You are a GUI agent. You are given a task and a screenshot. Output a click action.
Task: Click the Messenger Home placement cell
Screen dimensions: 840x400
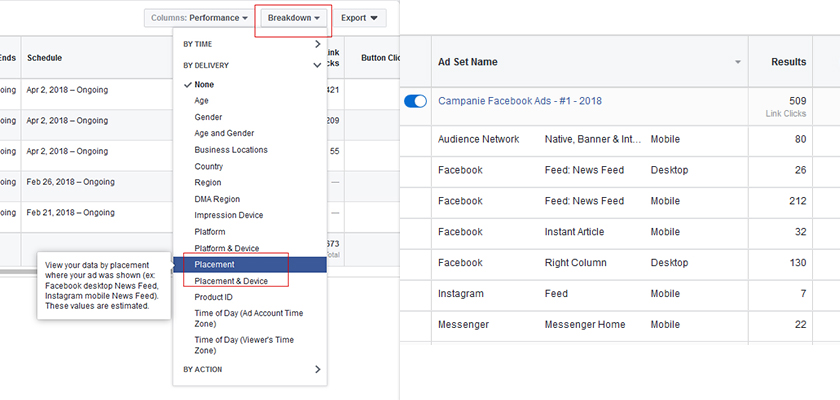(x=585, y=324)
